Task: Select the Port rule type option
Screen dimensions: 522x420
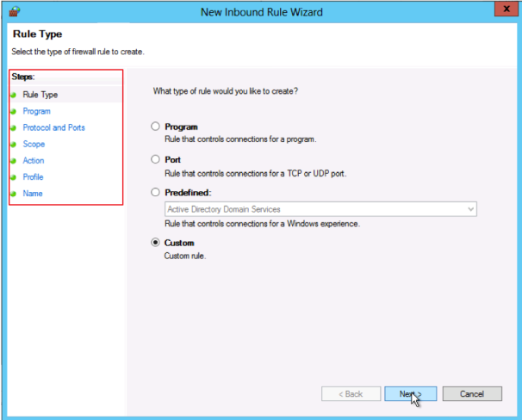Action: [x=156, y=159]
